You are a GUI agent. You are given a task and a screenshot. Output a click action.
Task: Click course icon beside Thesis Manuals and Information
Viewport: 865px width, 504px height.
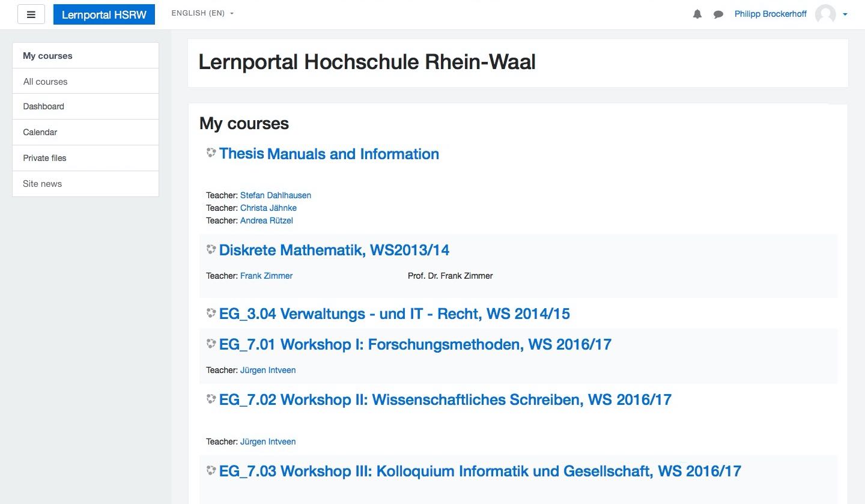point(211,153)
